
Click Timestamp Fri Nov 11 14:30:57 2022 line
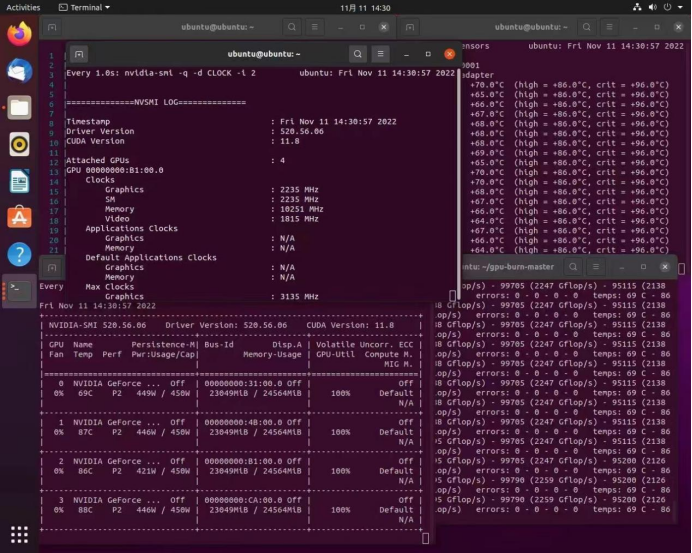tap(231, 121)
